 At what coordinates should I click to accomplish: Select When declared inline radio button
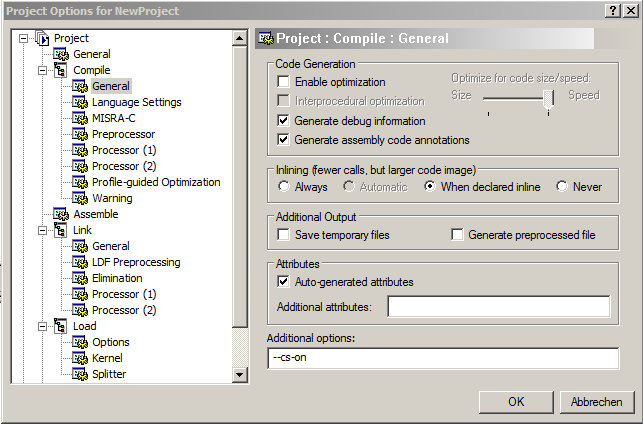click(x=430, y=187)
